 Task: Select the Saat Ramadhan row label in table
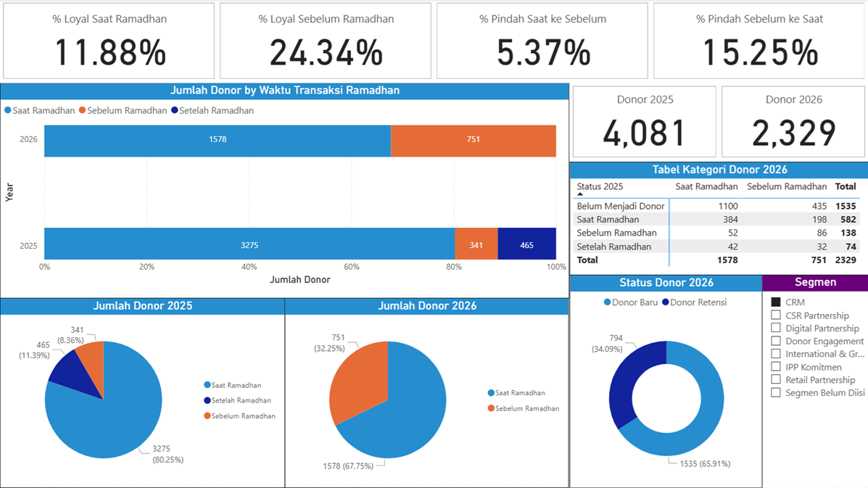point(608,219)
